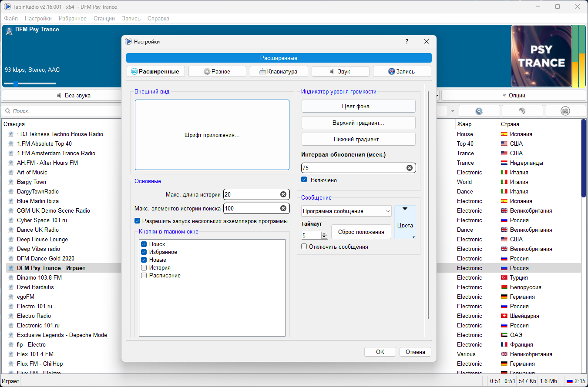Enable the 'История' checkbox

[144, 268]
